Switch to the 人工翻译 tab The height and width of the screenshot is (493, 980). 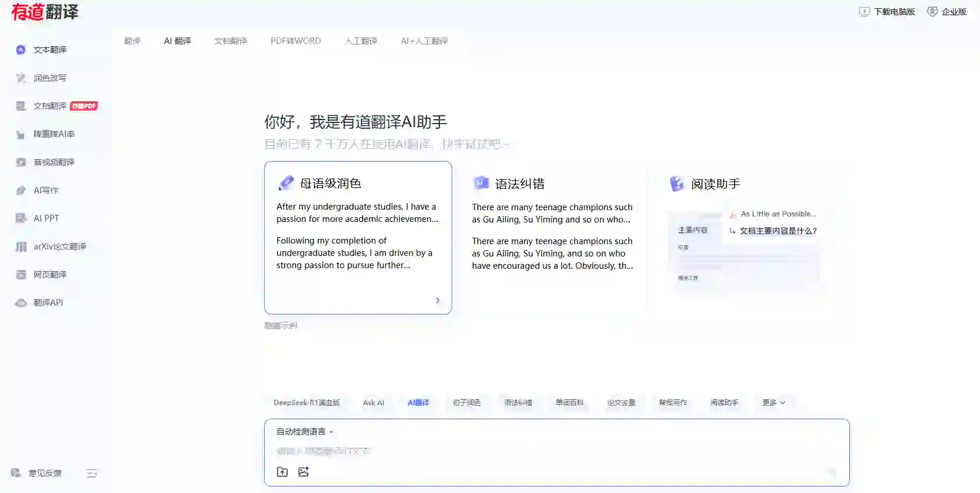click(361, 41)
